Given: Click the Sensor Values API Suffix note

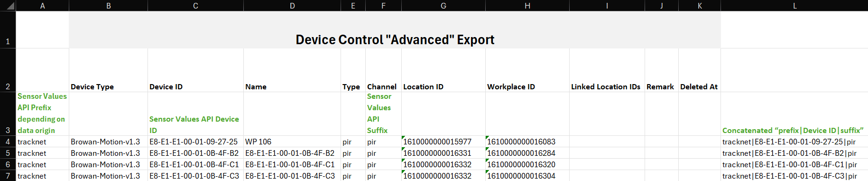Looking at the screenshot, I should [383, 114].
